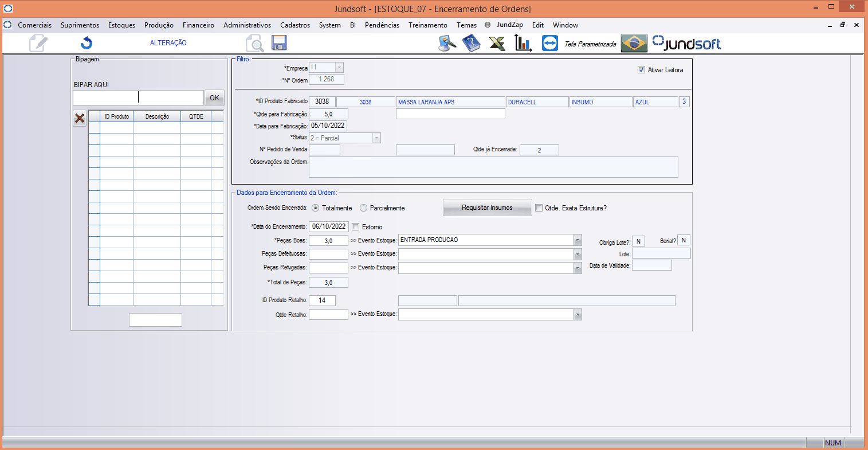Click the edit document pencil icon
Image resolution: width=868 pixels, height=450 pixels.
[38, 43]
